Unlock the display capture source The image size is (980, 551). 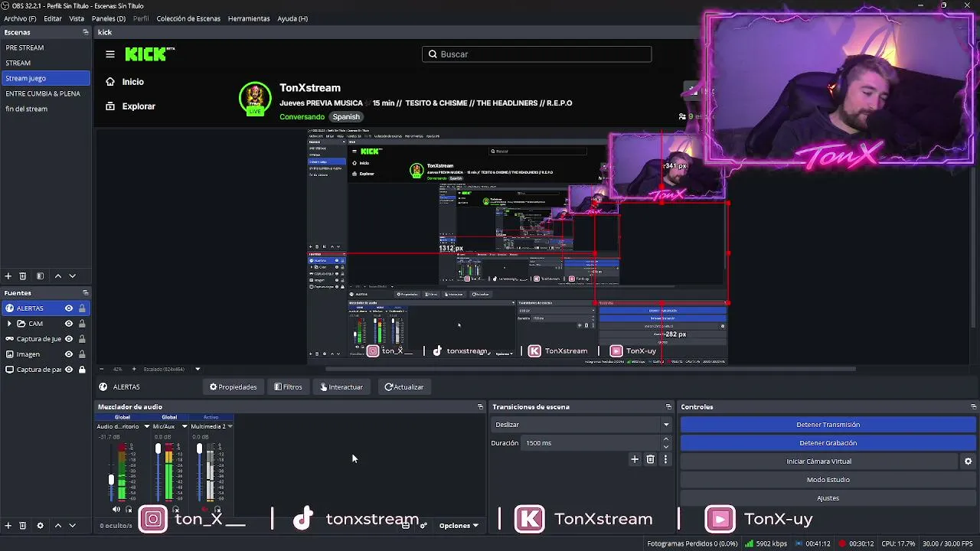82,370
